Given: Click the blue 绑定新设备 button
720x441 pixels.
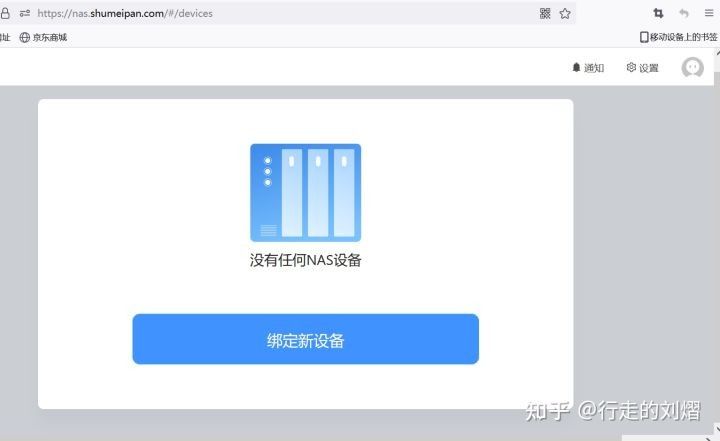Looking at the screenshot, I should pyautogui.click(x=305, y=339).
